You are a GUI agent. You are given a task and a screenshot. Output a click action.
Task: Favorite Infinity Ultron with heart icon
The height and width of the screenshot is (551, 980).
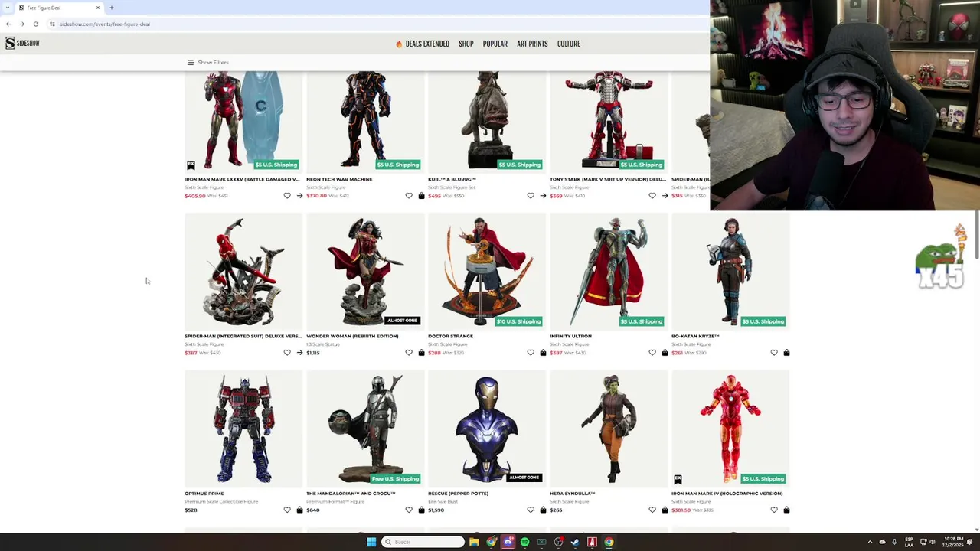pos(652,353)
